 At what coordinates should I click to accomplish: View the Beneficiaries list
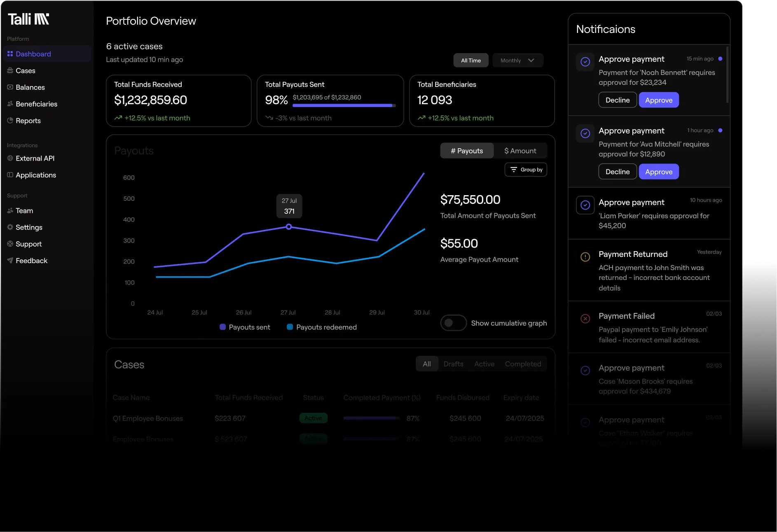click(x=36, y=104)
